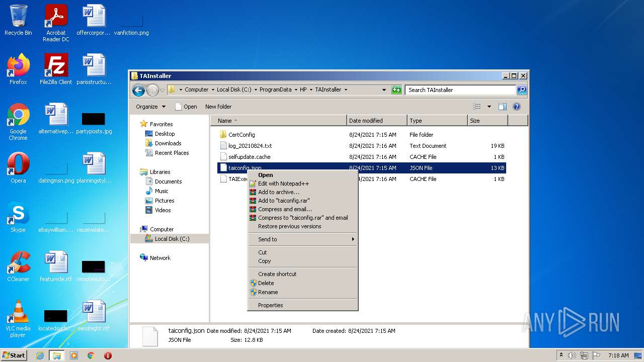Image resolution: width=644 pixels, height=362 pixels.
Task: Open VLC media player shortcut
Action: click(x=18, y=319)
